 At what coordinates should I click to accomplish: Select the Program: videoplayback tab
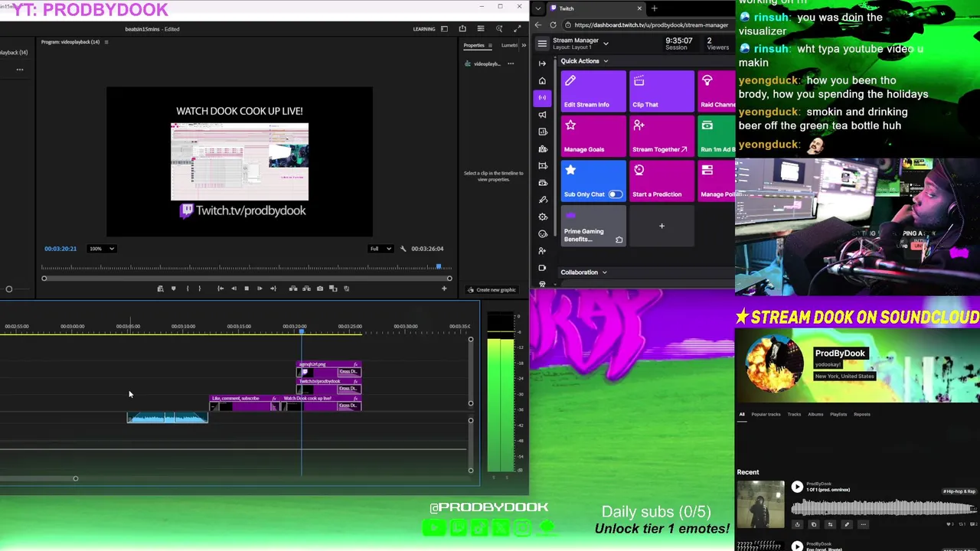70,42
